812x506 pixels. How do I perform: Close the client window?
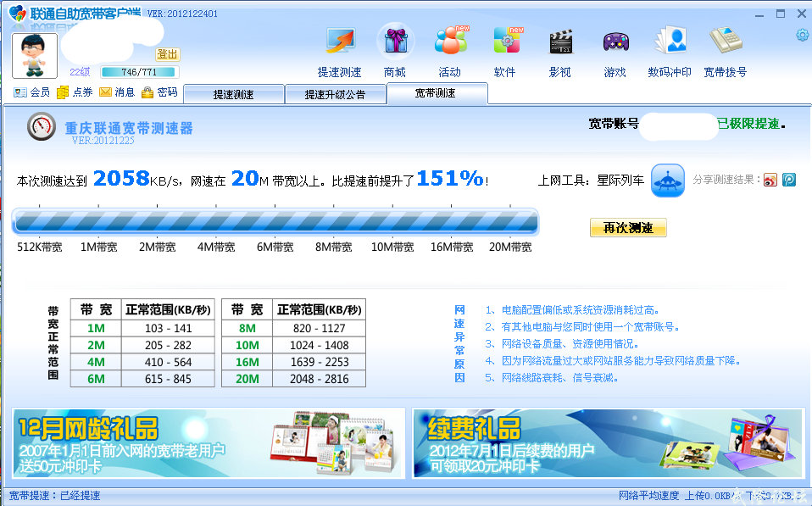coord(801,14)
